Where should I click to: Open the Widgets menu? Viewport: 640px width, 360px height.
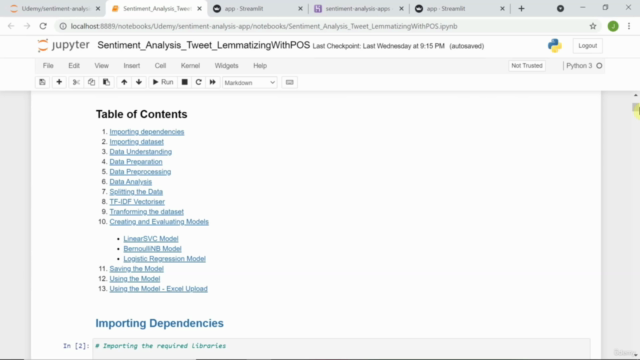(227, 66)
